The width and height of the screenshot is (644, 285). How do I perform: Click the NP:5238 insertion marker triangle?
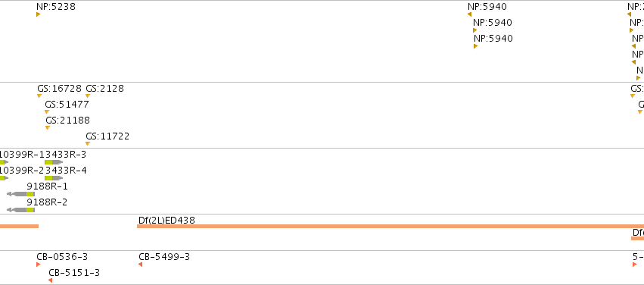click(38, 14)
